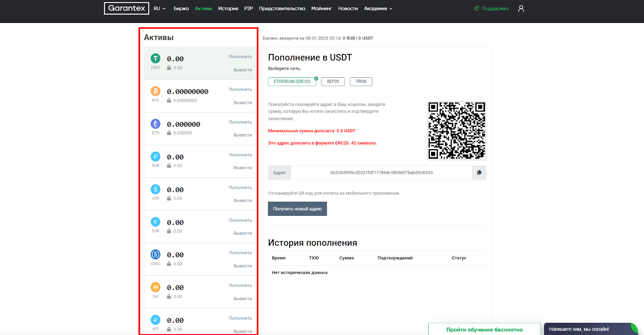
Task: Click the Поддержка support link
Action: pos(495,8)
